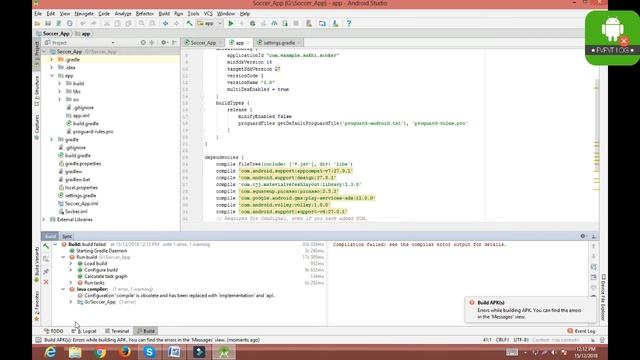This screenshot has width=640, height=360.
Task: Click the SDK Manager download icon
Action: [x=335, y=24]
